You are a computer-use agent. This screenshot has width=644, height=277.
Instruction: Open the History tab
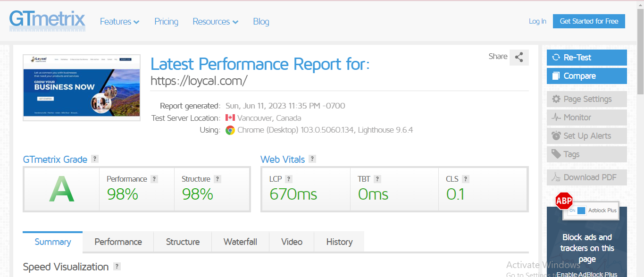point(339,242)
